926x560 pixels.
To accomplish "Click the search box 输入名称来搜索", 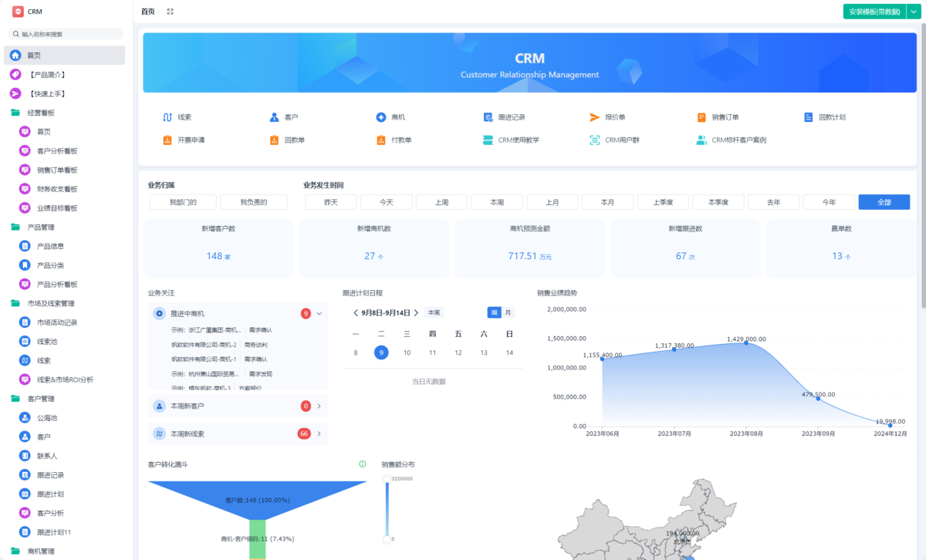I will tap(66, 34).
